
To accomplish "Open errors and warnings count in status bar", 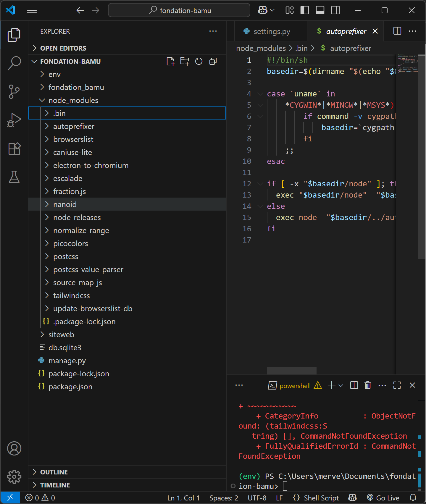I will click(40, 498).
